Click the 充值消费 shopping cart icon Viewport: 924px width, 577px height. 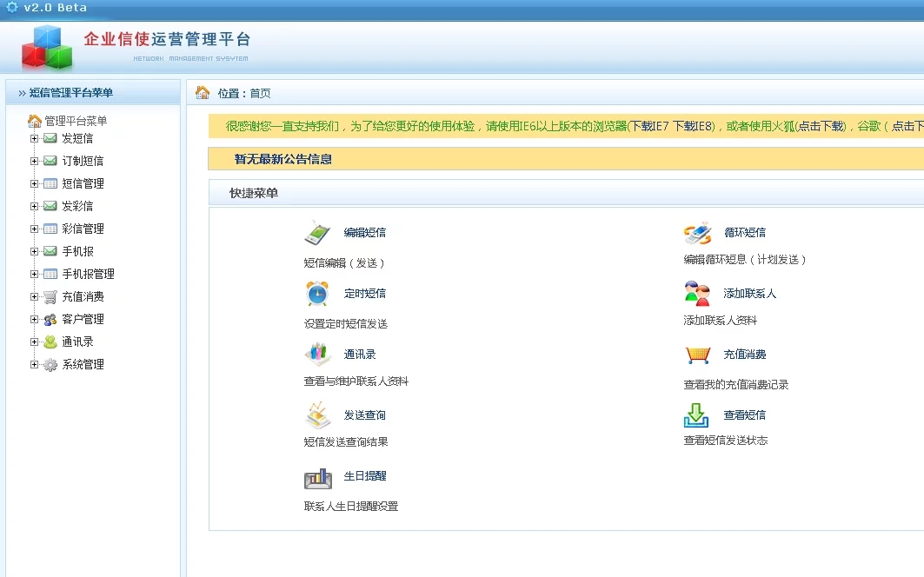697,355
